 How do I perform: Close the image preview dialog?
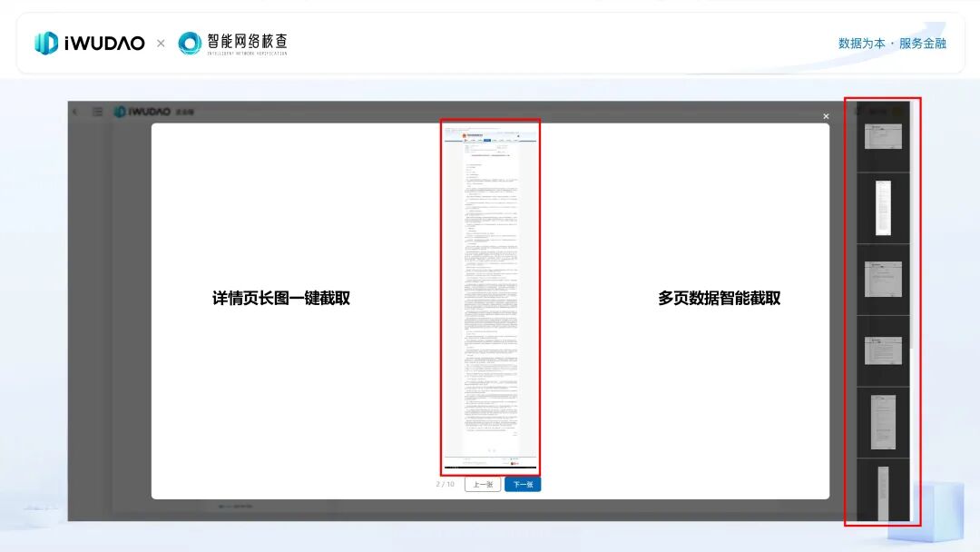pyautogui.click(x=826, y=116)
